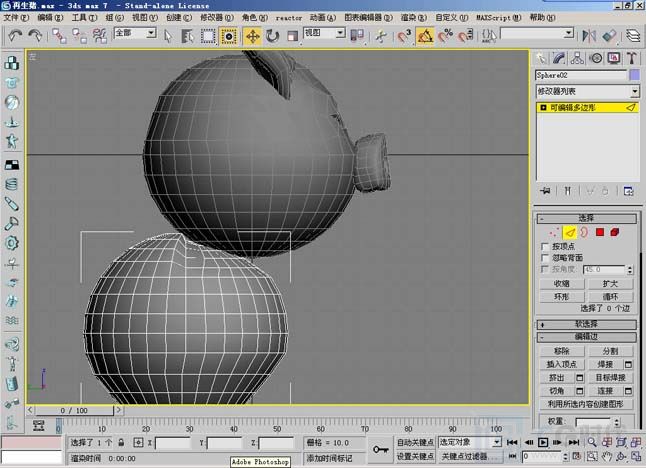Toggle the 自动关键点 auto key button
This screenshot has height=468, width=646.
(415, 442)
